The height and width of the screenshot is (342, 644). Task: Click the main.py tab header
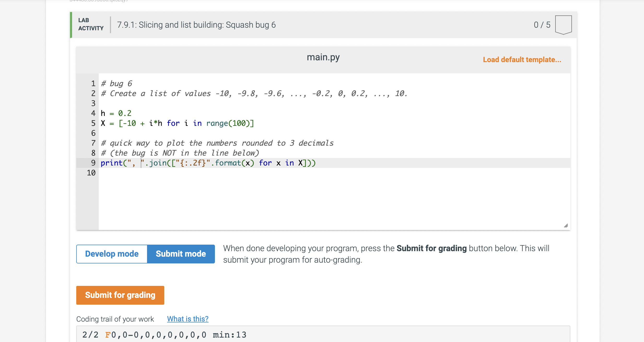(323, 57)
